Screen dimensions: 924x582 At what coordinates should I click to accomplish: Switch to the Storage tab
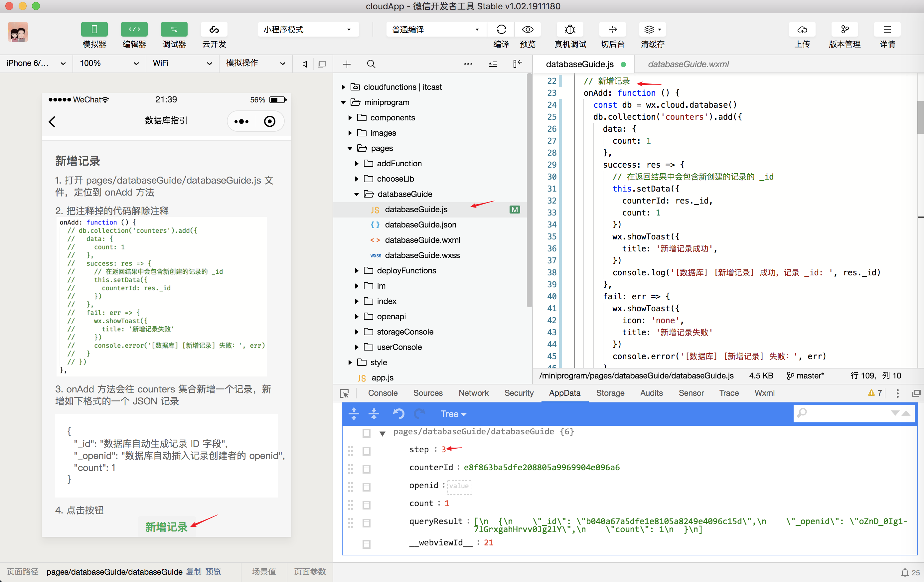point(610,393)
